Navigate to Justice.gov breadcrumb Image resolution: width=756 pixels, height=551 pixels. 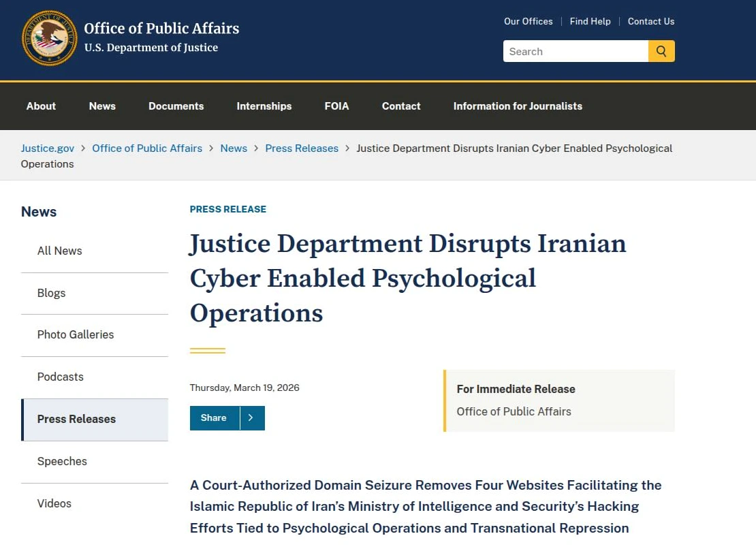(48, 148)
